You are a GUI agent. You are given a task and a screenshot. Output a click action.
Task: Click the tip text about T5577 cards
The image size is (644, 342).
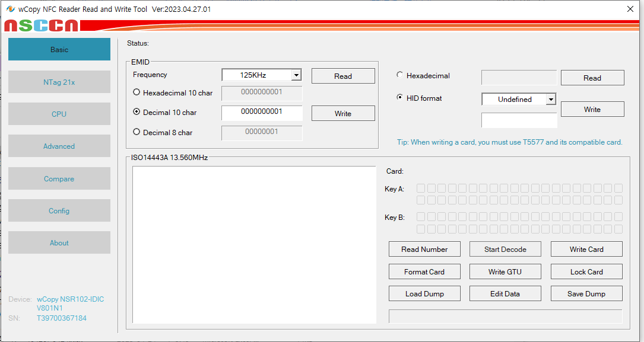pyautogui.click(x=509, y=142)
